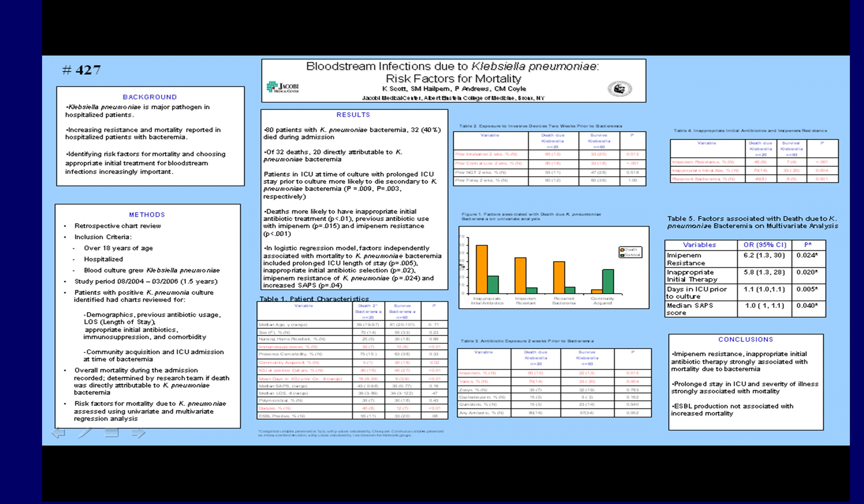Click the authors line 'K Scott, SM Hailpern'
The image size is (864, 504).
coord(454,89)
